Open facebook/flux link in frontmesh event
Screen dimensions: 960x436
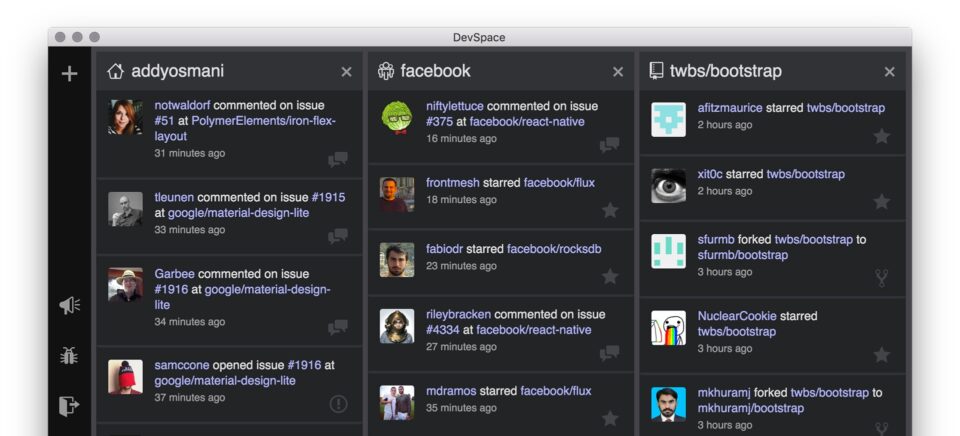click(559, 182)
